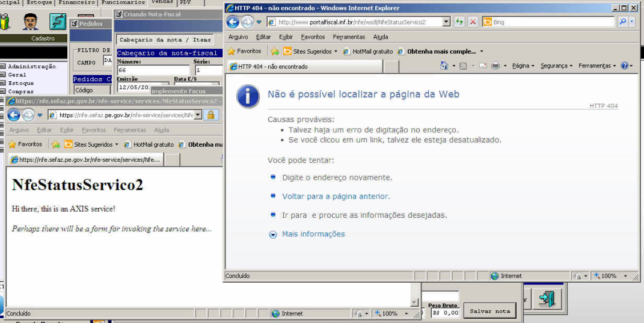Click Voltar para a página anterior link
The height and width of the screenshot is (323, 644).
tap(336, 197)
